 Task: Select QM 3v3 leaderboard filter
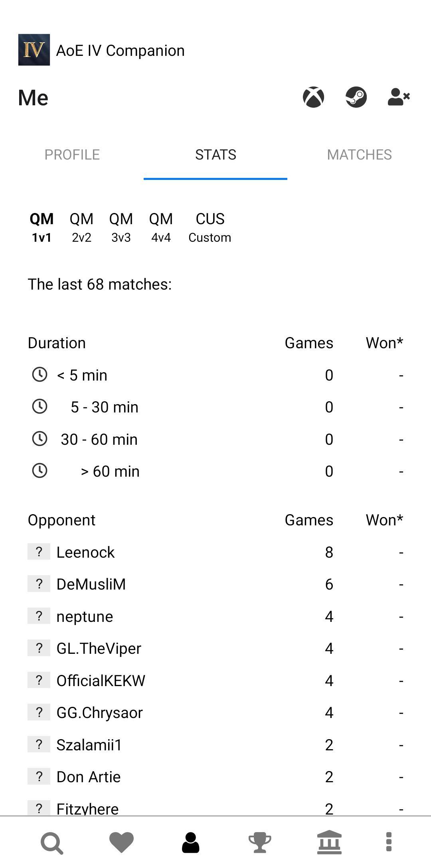[121, 227]
